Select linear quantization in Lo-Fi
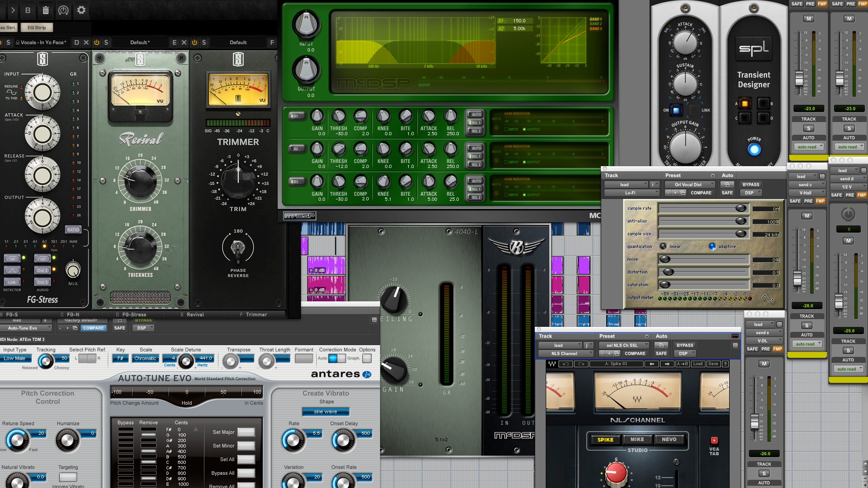Viewport: 868px width, 488px height. tap(663, 246)
